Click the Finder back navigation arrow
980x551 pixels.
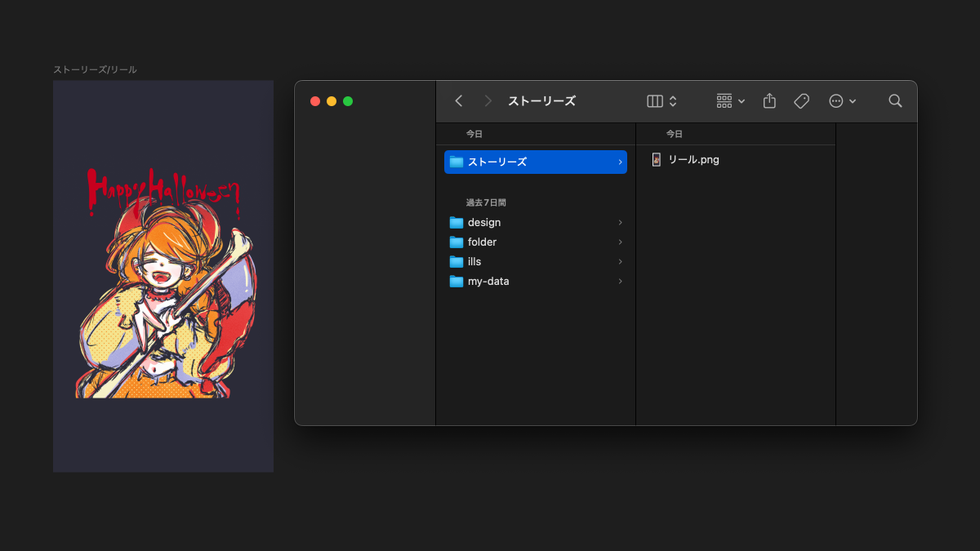459,101
